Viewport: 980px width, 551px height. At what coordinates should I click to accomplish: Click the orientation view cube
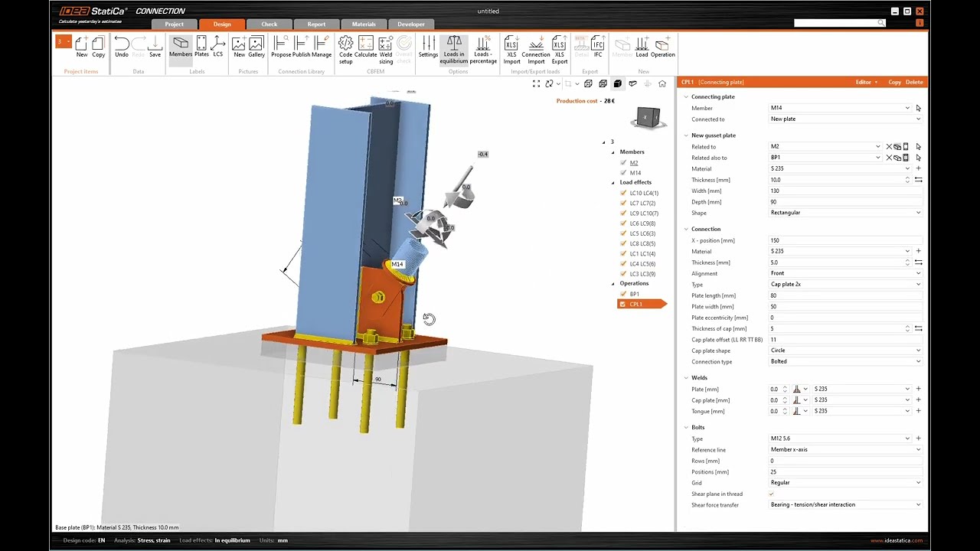click(x=647, y=117)
